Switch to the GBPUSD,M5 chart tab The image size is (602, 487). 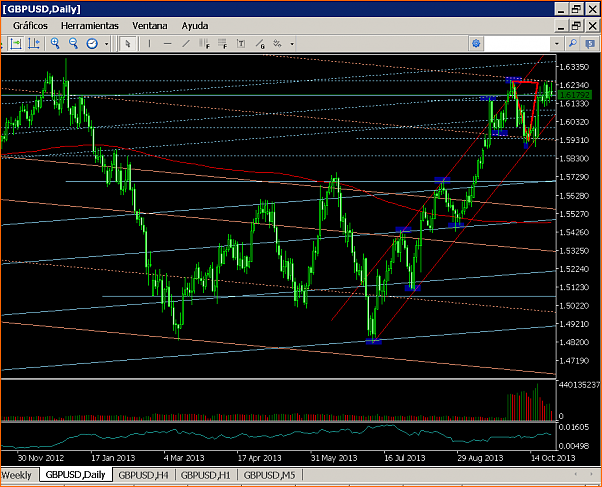click(270, 475)
